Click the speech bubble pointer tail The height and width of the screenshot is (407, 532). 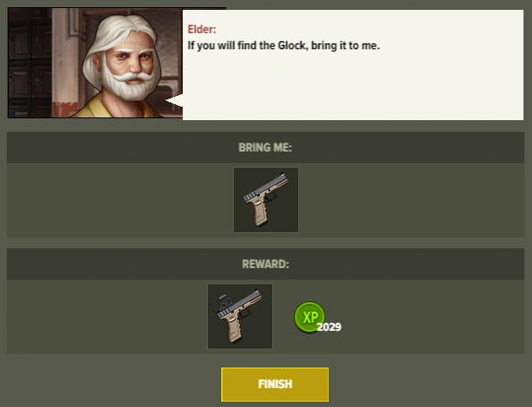pos(174,100)
